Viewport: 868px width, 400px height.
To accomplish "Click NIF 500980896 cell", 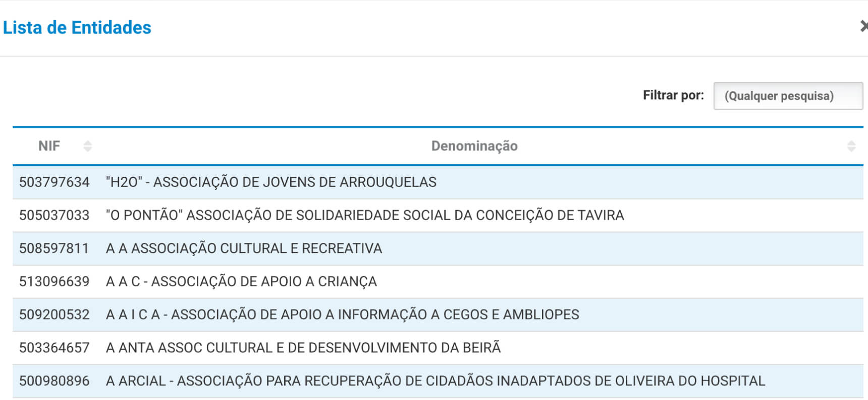I will click(x=55, y=381).
